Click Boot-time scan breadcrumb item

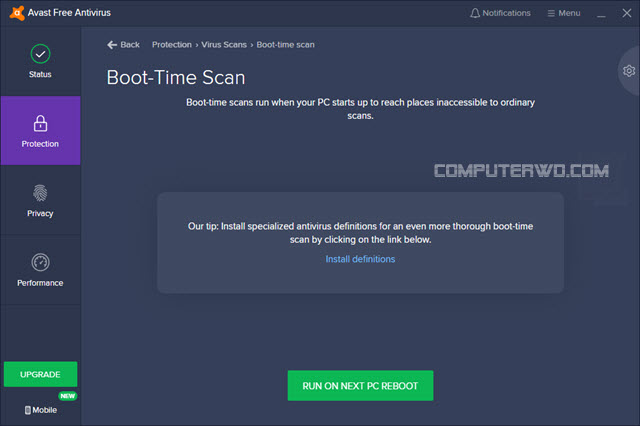285,44
